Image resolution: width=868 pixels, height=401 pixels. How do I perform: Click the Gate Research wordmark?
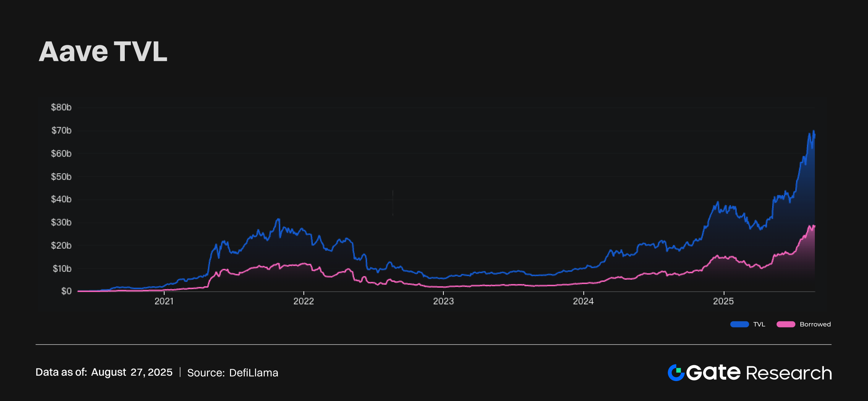click(759, 373)
